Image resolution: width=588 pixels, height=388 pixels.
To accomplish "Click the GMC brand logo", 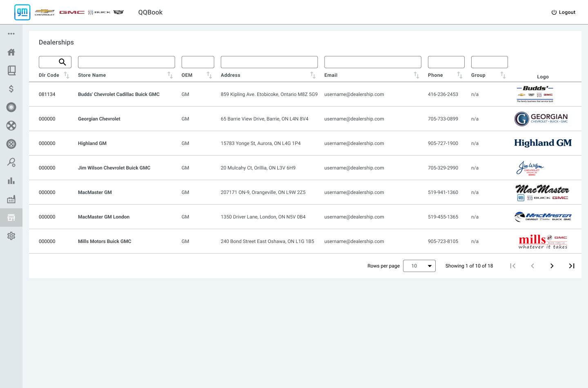I will coord(72,12).
